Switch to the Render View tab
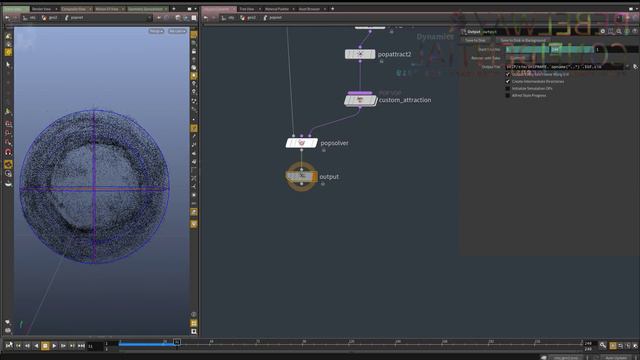This screenshot has width=640, height=360. coord(41,9)
